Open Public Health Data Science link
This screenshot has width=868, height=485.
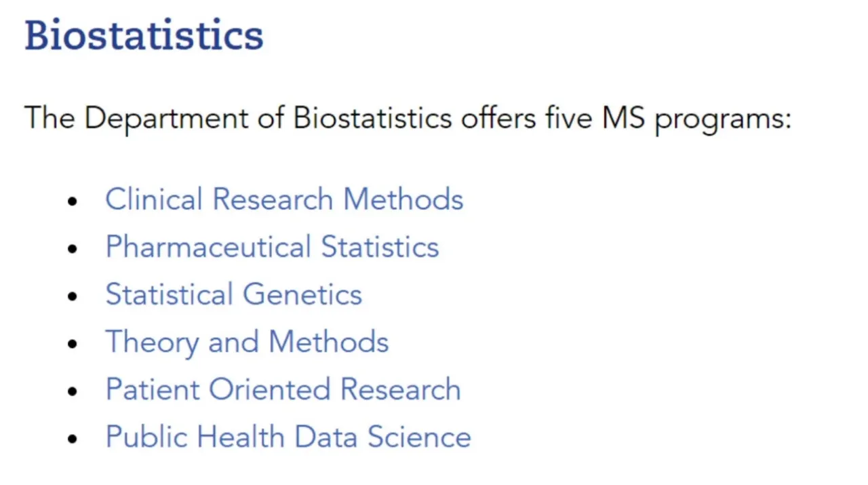pos(288,437)
